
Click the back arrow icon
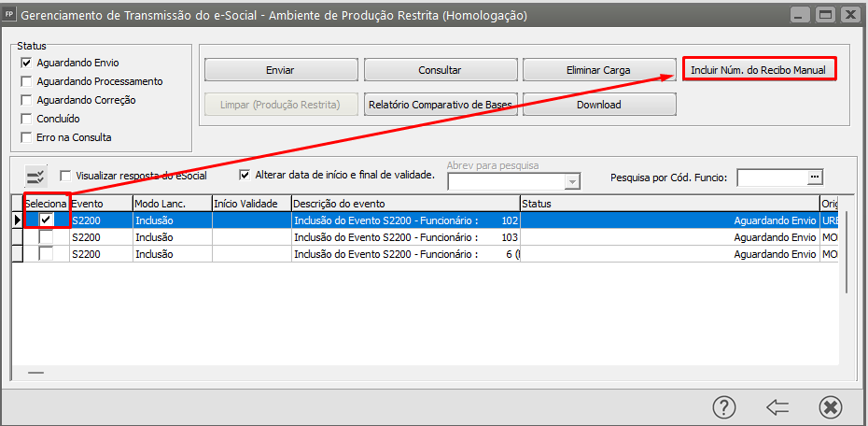click(777, 407)
